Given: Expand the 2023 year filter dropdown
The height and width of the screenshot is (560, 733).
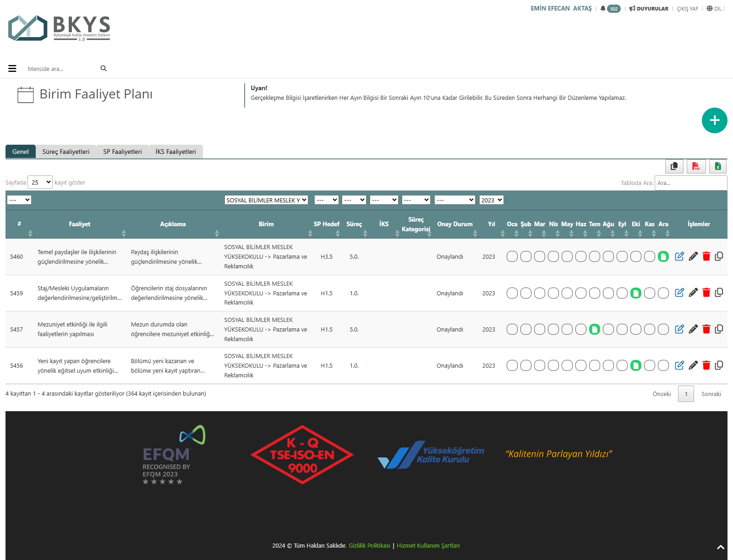Looking at the screenshot, I should pos(492,200).
